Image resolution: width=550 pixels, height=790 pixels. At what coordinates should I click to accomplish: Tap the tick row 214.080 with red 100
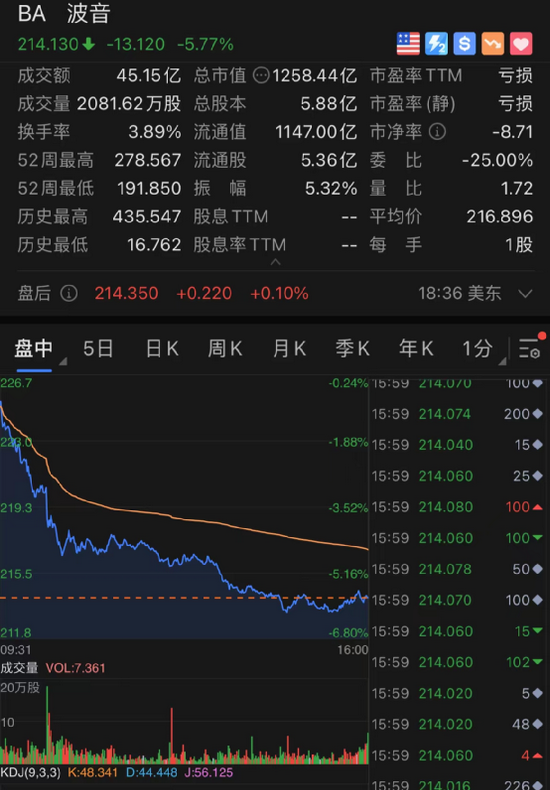click(458, 507)
